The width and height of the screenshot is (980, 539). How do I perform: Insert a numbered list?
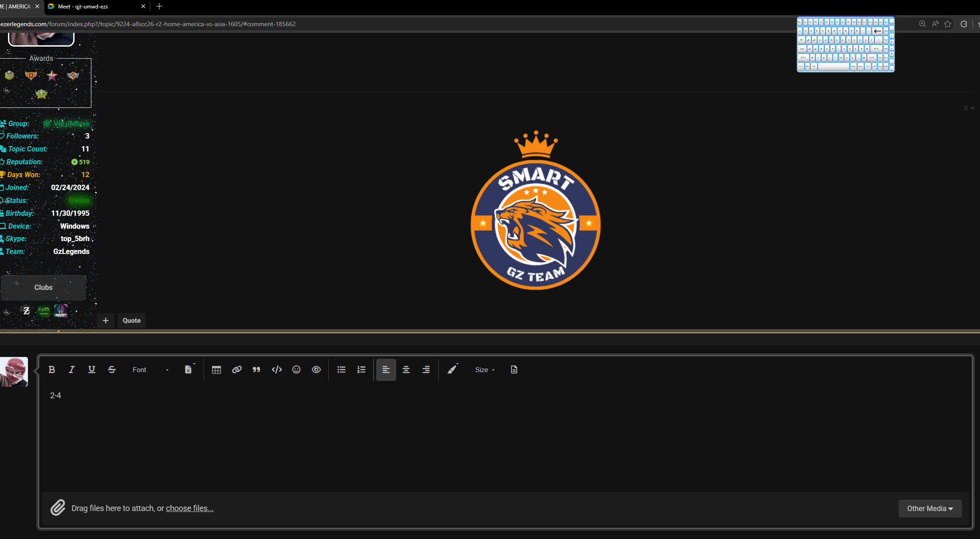(362, 369)
